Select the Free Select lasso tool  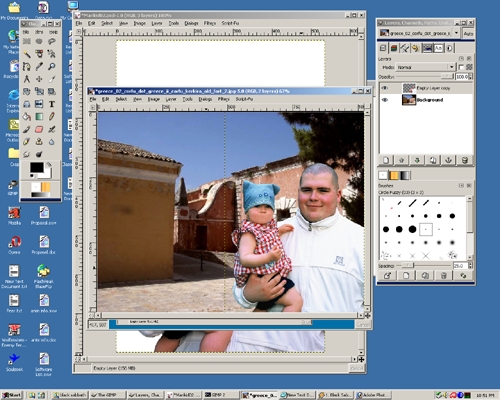tap(52, 41)
